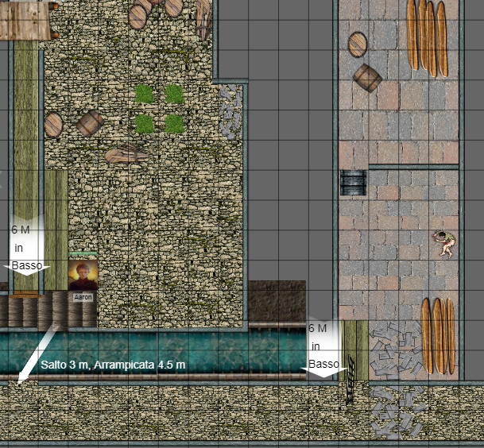Screen dimensions: 484x448
Task: Select the '6 M in Basso' arrow near the ladder
Action: coord(324,346)
